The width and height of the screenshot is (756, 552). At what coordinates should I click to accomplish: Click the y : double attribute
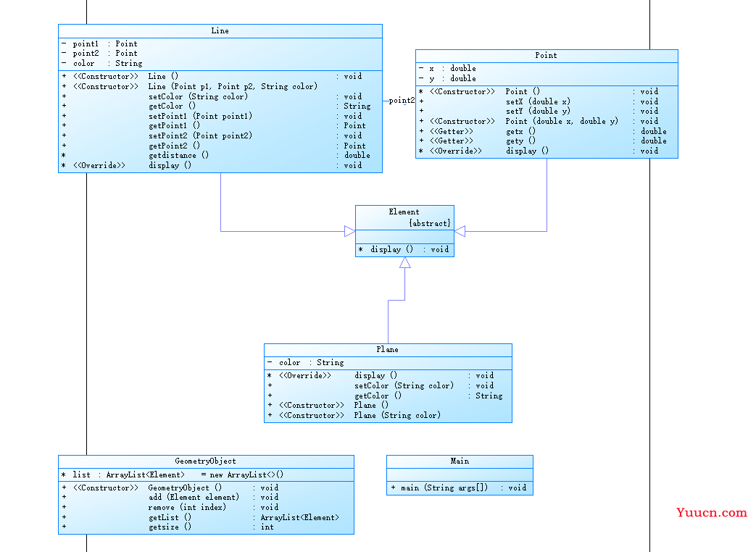(452, 78)
